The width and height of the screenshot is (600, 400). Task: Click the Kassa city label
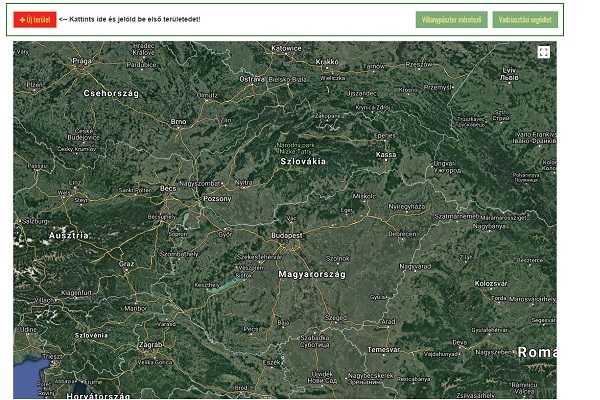386,155
